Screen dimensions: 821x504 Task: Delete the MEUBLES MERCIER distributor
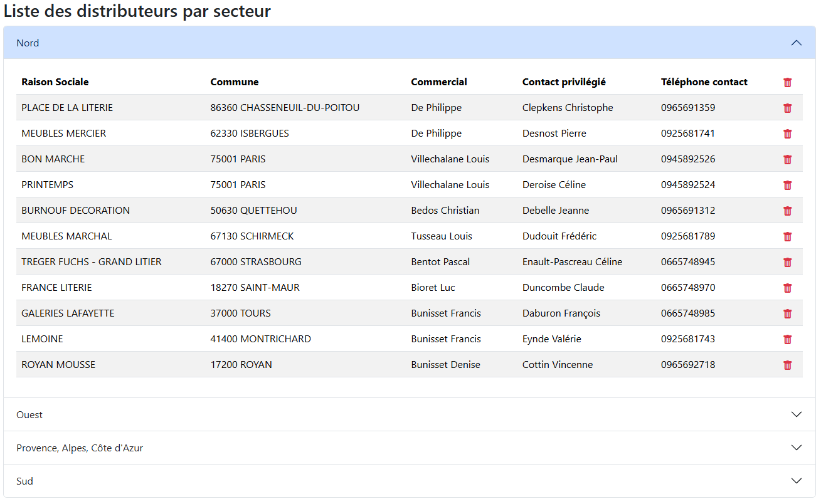coord(788,134)
